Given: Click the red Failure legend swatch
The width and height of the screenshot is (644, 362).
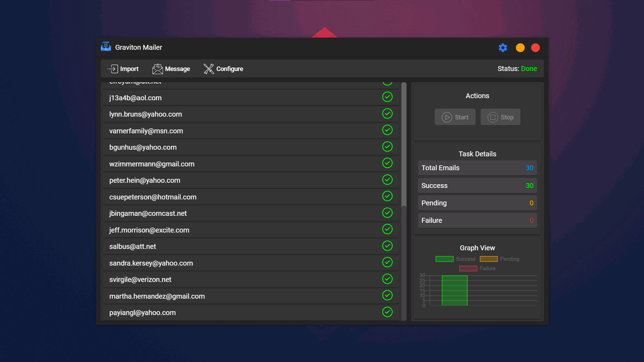Looking at the screenshot, I should click(468, 268).
